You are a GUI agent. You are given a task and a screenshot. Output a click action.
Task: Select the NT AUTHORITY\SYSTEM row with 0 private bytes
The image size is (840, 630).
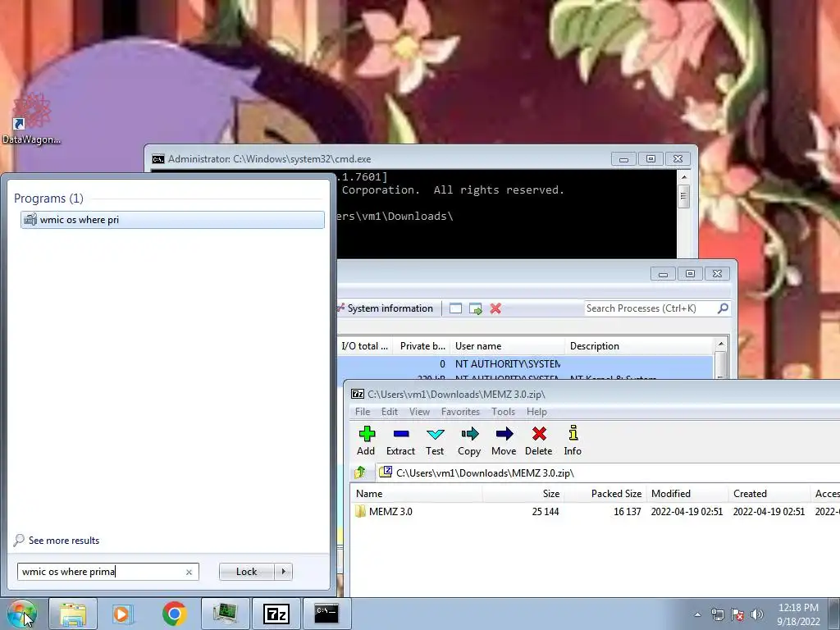[x=525, y=363]
